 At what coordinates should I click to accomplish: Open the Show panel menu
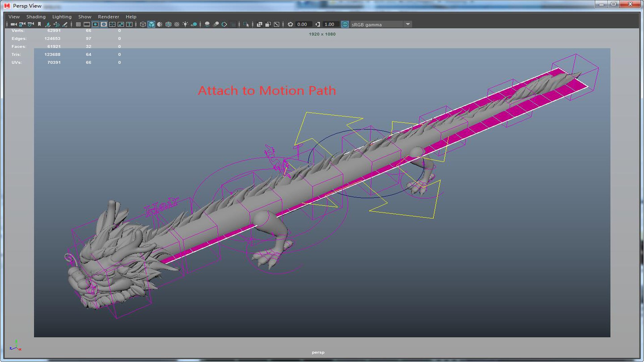pyautogui.click(x=85, y=17)
